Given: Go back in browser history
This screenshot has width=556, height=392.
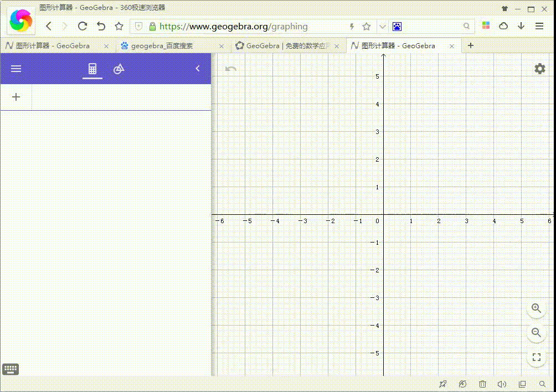Looking at the screenshot, I should [49, 26].
